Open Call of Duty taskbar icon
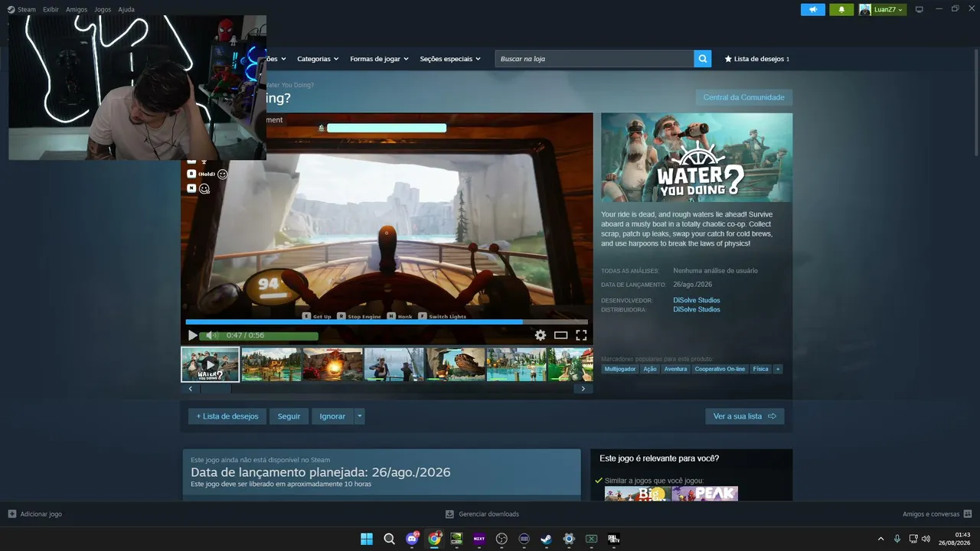This screenshot has width=980, height=551. coord(613,539)
